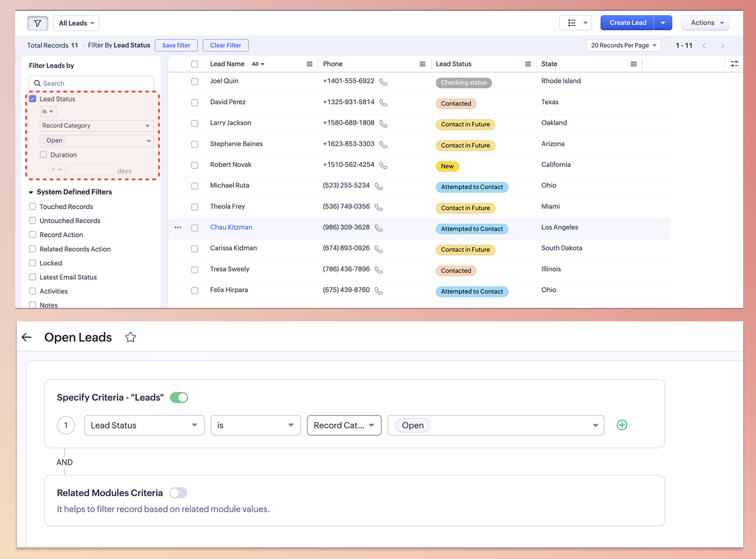Mark Open Leads as favorite with star

(131, 337)
